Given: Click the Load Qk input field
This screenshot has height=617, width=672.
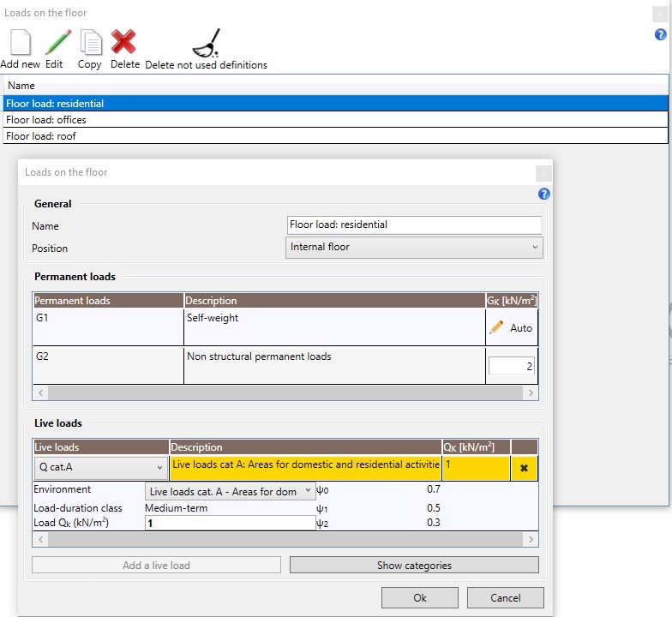Looking at the screenshot, I should pos(230,523).
